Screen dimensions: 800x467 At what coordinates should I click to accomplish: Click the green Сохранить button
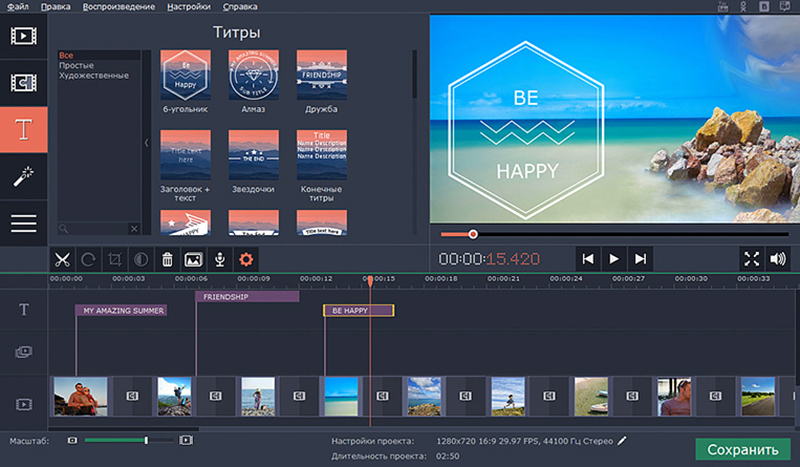pyautogui.click(x=742, y=449)
